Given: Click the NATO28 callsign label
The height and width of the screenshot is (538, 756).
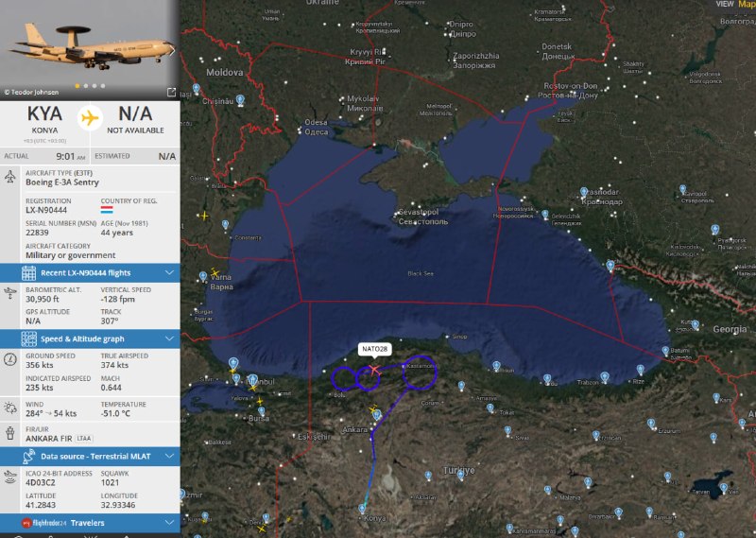Looking at the screenshot, I should point(375,349).
